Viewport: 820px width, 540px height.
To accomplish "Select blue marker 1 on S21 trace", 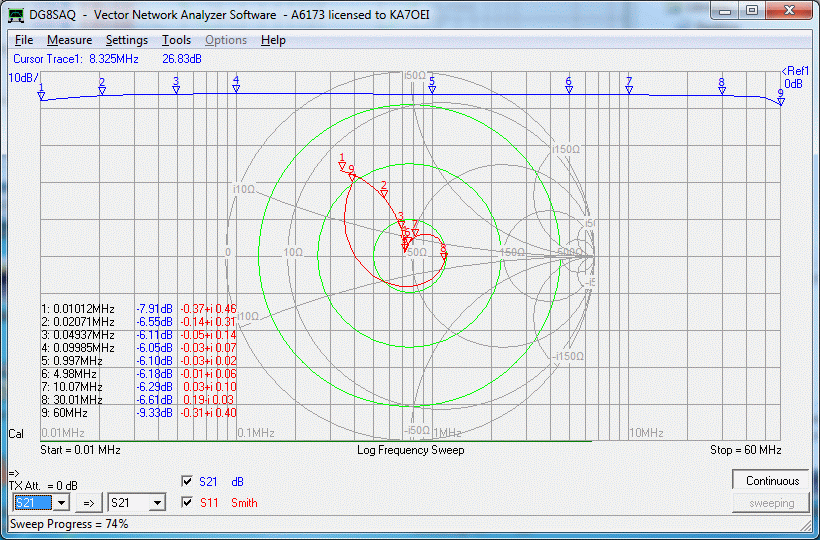I will pyautogui.click(x=41, y=92).
